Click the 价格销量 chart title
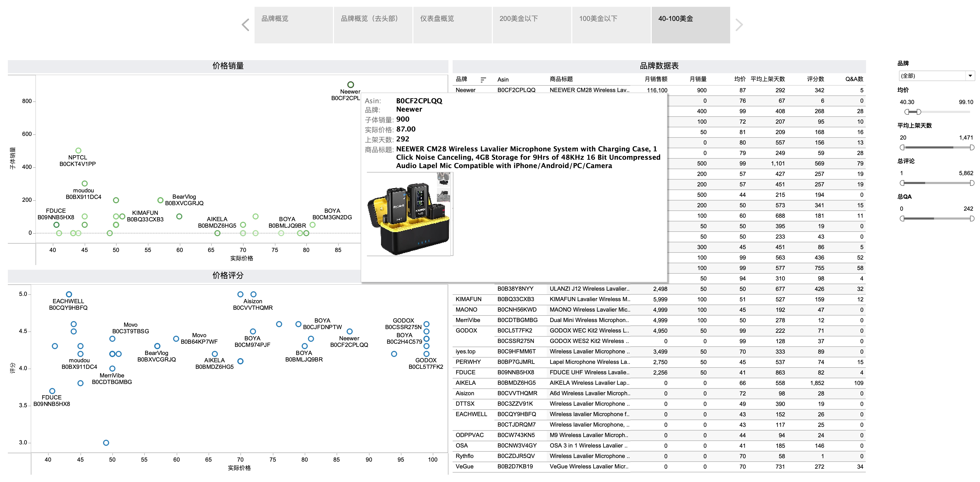Image resolution: width=980 pixels, height=482 pixels. click(x=228, y=66)
